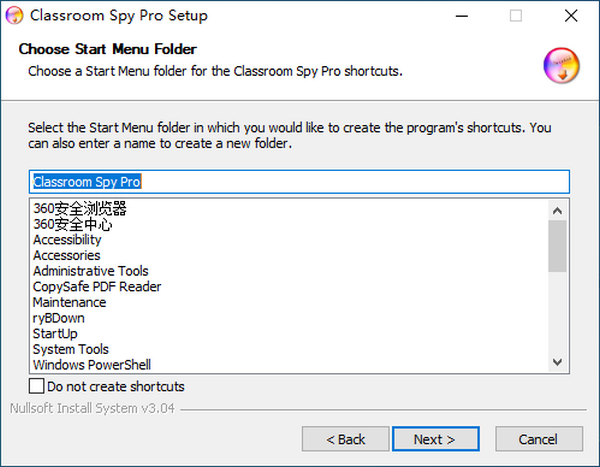This screenshot has width=600, height=467.
Task: Go back with the Back button
Action: click(x=346, y=439)
